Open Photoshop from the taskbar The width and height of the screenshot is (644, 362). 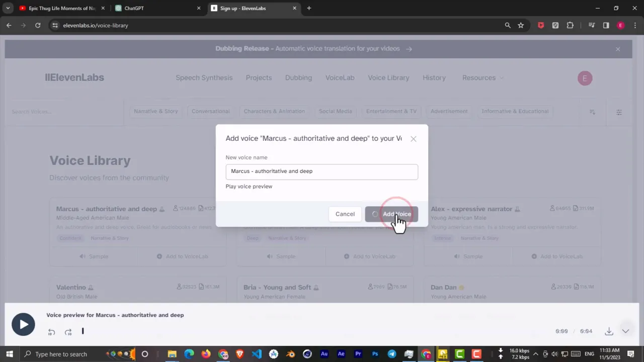click(375, 354)
